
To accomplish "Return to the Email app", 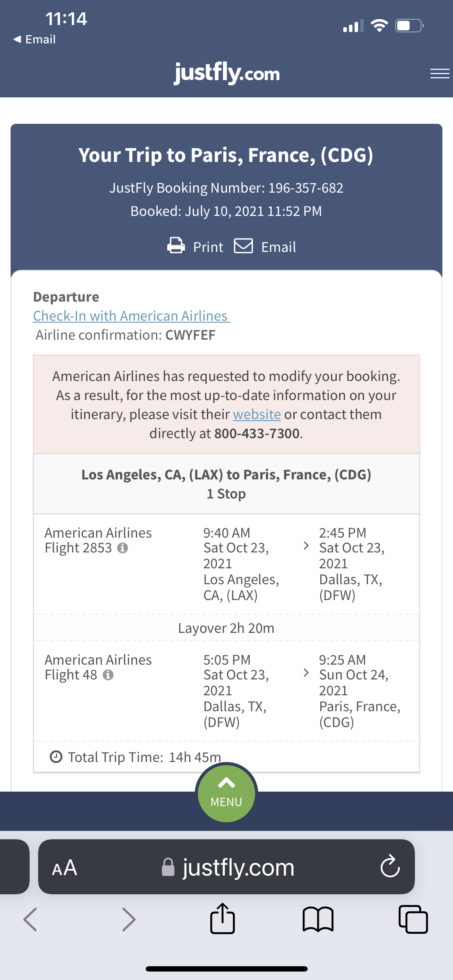I will tap(35, 39).
